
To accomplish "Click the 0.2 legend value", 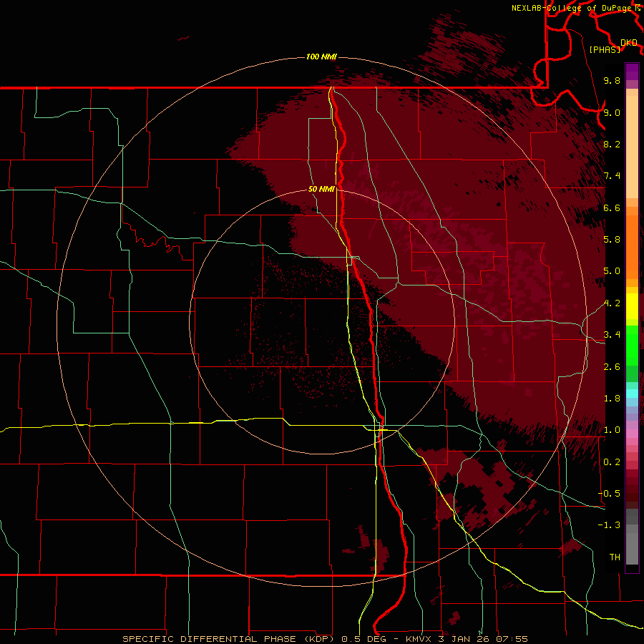I will pos(612,462).
